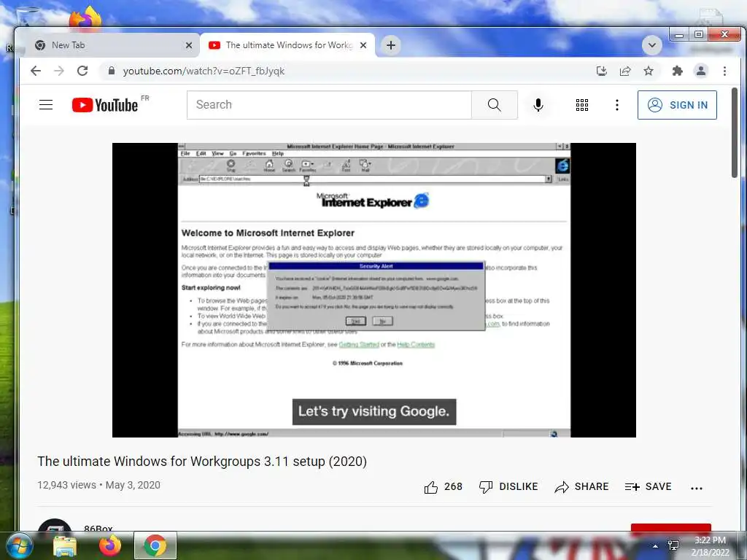Focus the YouTube Search field
747x560 pixels.
(329, 105)
